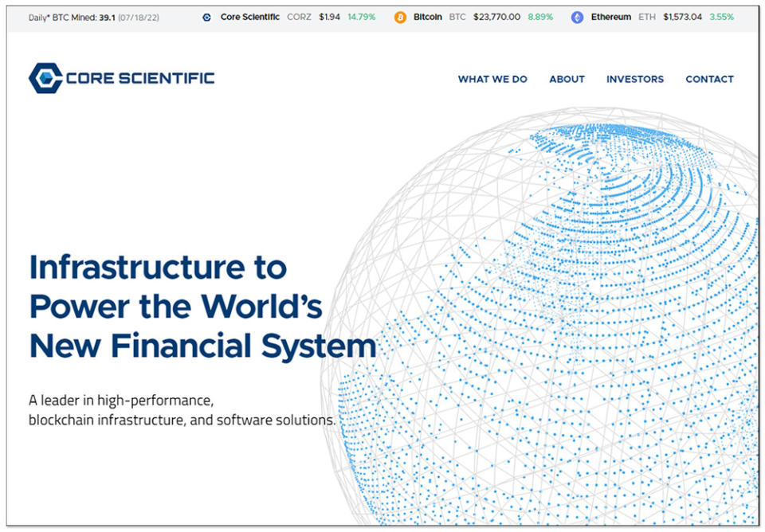This screenshot has height=532, width=765.
Task: Click the Core Scientific ticker icon
Action: pyautogui.click(x=207, y=18)
